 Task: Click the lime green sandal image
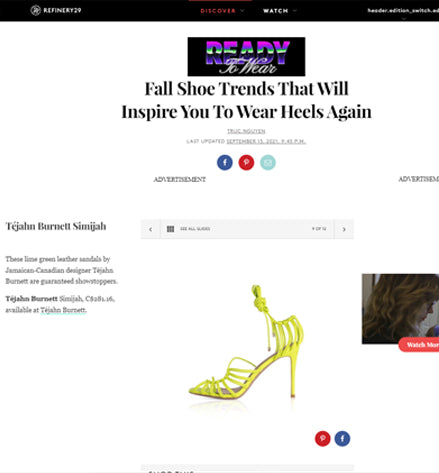coord(247,343)
